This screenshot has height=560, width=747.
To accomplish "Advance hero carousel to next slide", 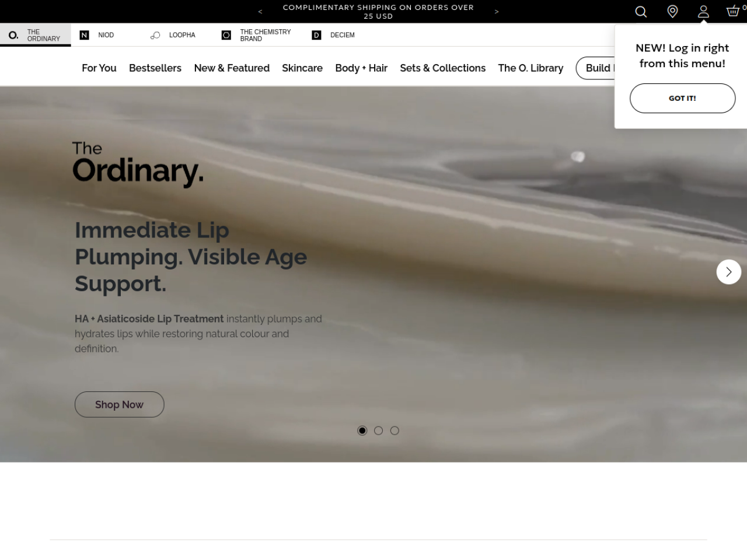I will click(729, 272).
